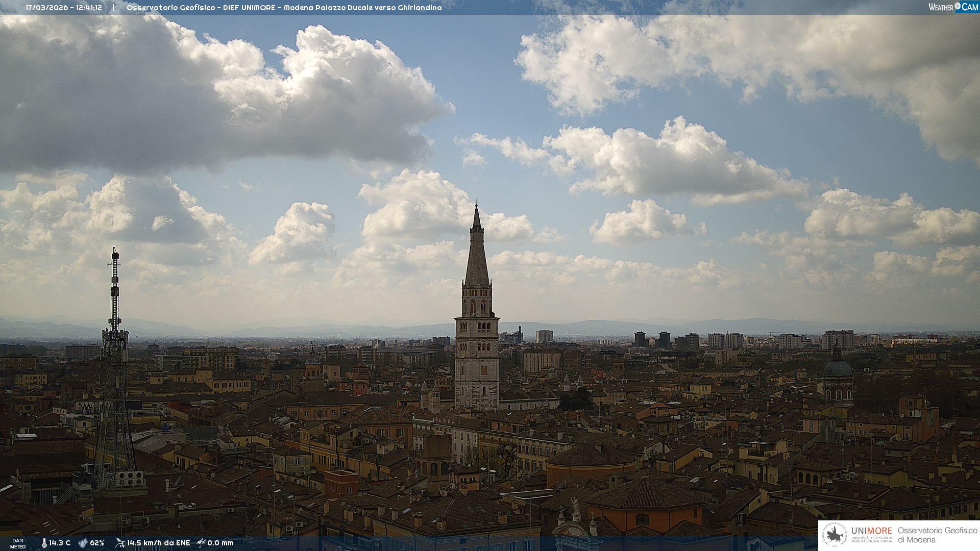Click the 0.0 mm rainfall value
Viewport: 980px width, 551px height.
[x=220, y=543]
